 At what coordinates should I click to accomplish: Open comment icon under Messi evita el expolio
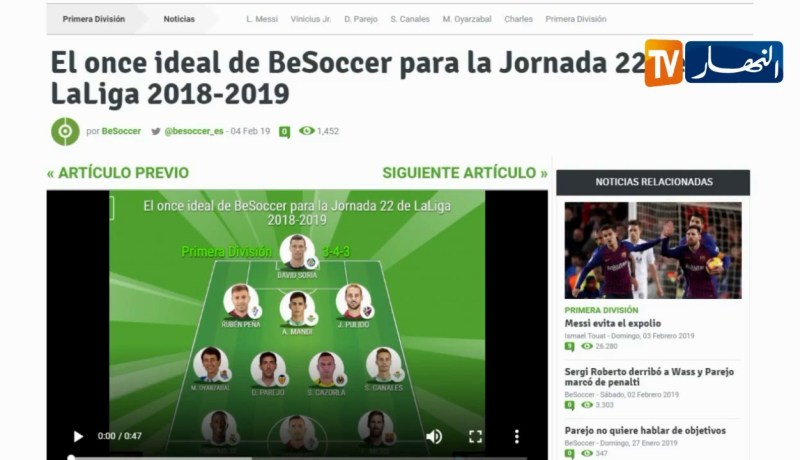(569, 347)
